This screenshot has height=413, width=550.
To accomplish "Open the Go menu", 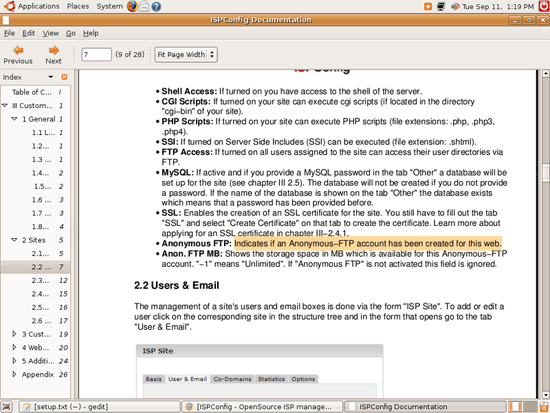I will click(71, 33).
